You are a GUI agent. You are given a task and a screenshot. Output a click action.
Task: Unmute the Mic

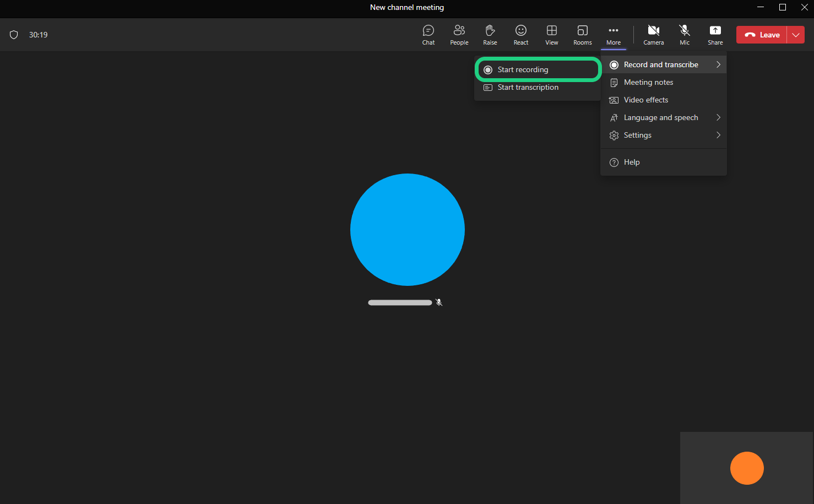(x=684, y=35)
